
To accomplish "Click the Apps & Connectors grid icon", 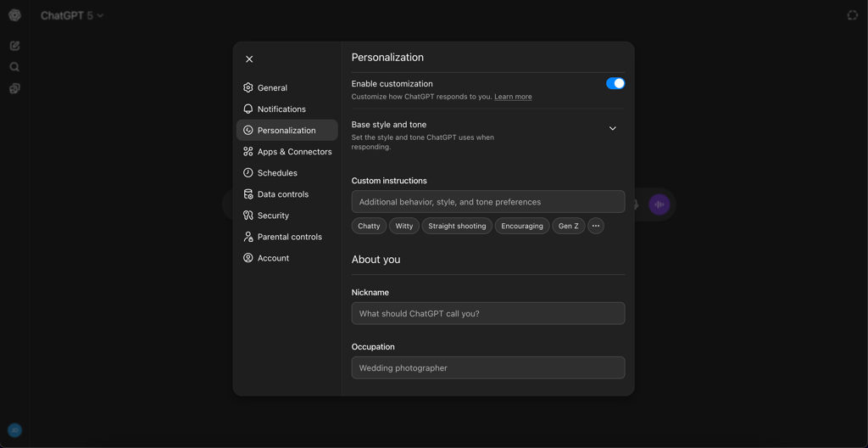I will (x=248, y=151).
